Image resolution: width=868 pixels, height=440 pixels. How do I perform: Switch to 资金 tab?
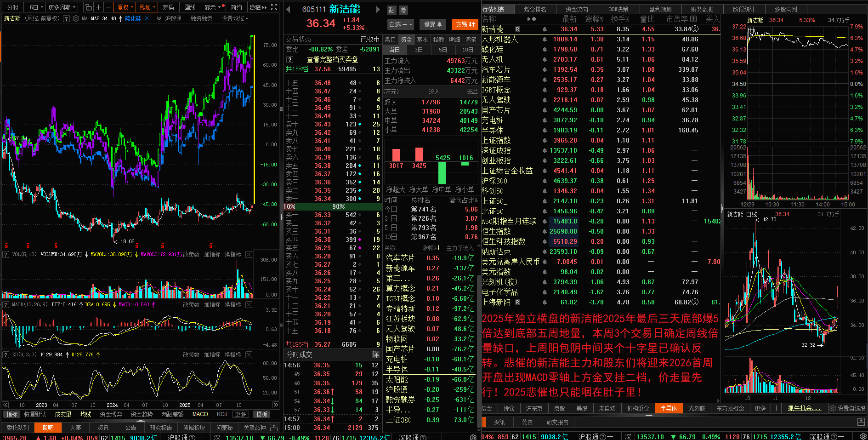click(406, 40)
